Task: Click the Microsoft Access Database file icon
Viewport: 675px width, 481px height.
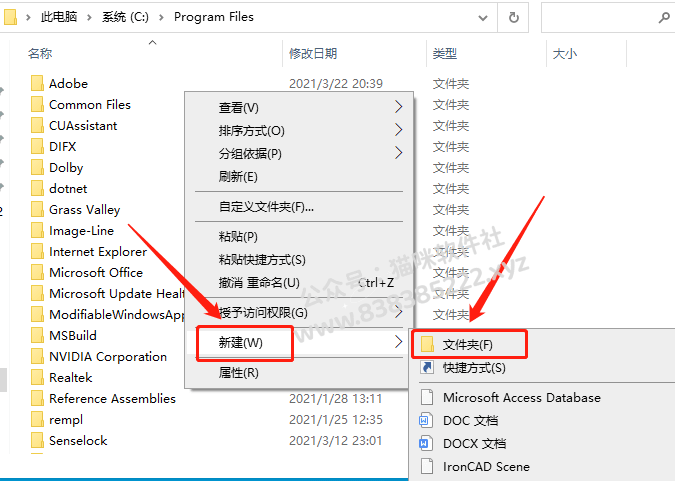Action: click(427, 397)
